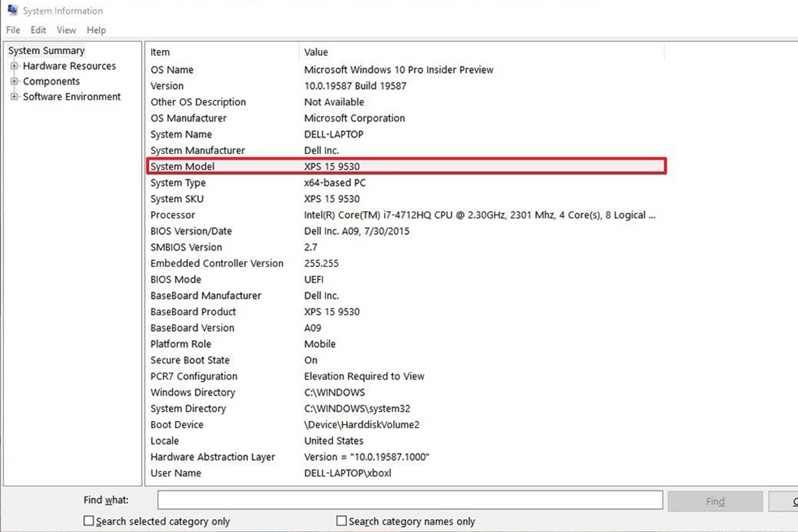This screenshot has width=798, height=532.
Task: Select the BIOS Version/Date row
Action: [406, 231]
